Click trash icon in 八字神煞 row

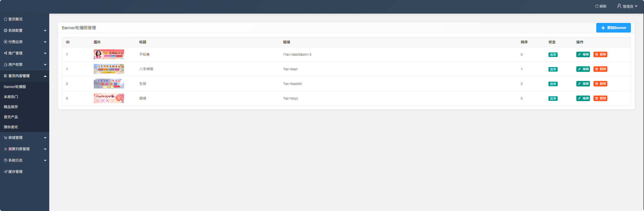(x=597, y=69)
